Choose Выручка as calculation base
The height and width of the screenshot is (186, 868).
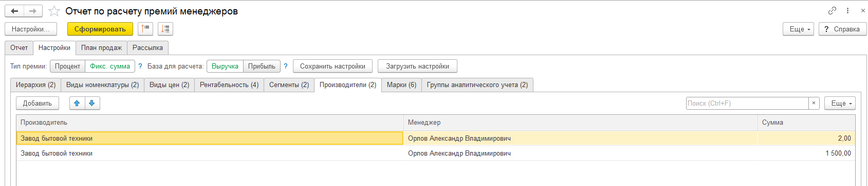tap(225, 66)
